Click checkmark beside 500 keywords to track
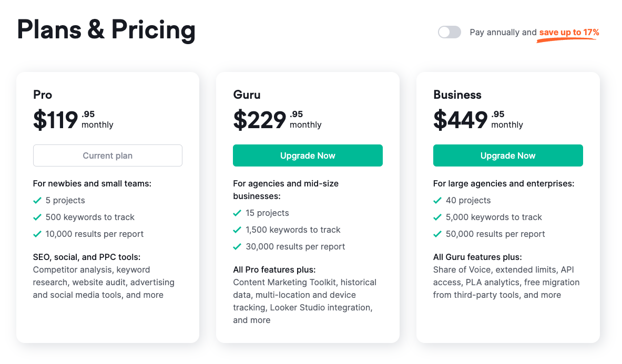 37,217
